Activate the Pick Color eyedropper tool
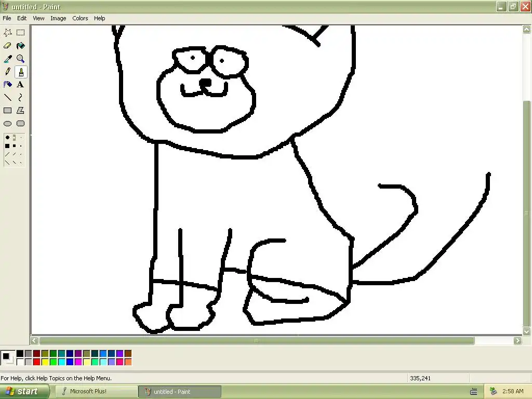 [7, 59]
